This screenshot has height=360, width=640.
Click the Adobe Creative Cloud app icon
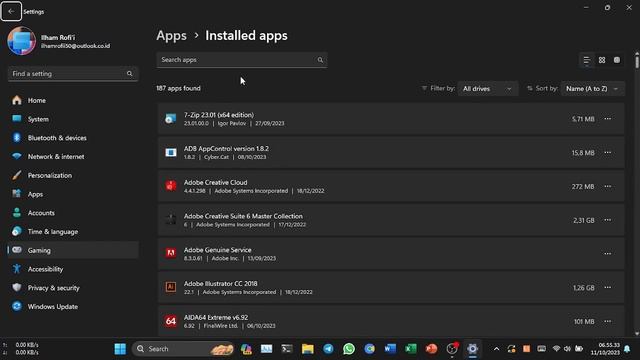(x=171, y=186)
